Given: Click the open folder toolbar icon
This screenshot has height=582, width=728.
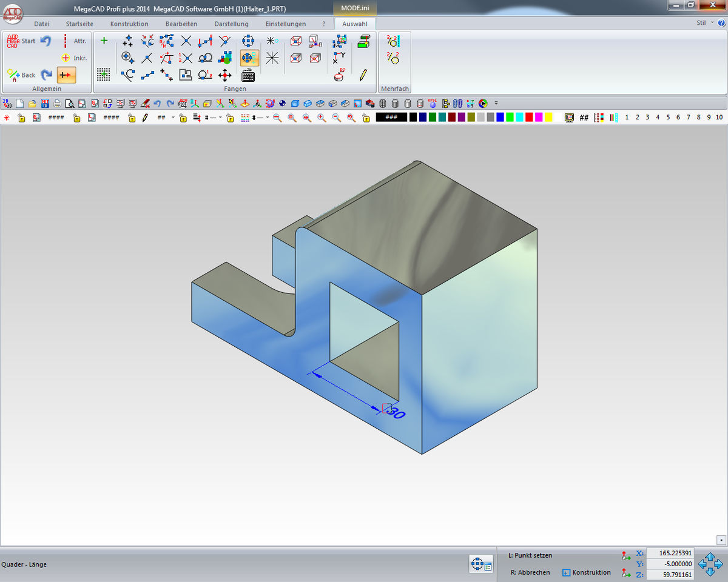Looking at the screenshot, I should click(x=32, y=104).
